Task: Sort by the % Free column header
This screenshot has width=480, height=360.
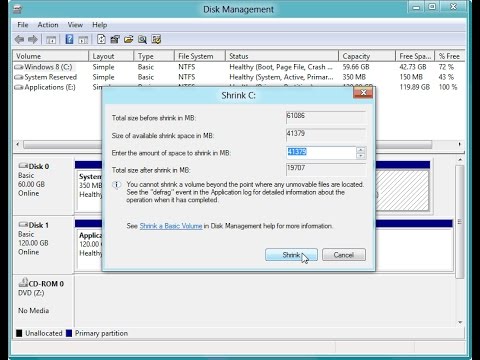Action: pyautogui.click(x=450, y=56)
